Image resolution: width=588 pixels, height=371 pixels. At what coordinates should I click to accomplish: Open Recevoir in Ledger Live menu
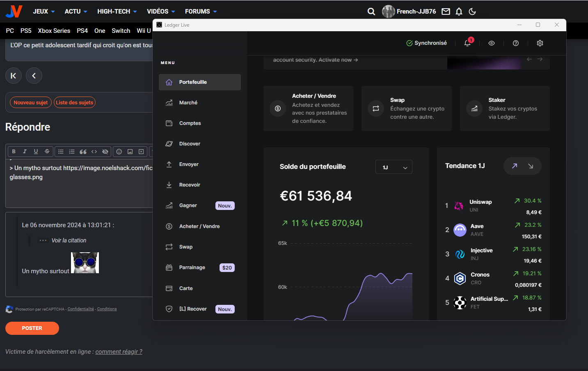tap(200, 185)
